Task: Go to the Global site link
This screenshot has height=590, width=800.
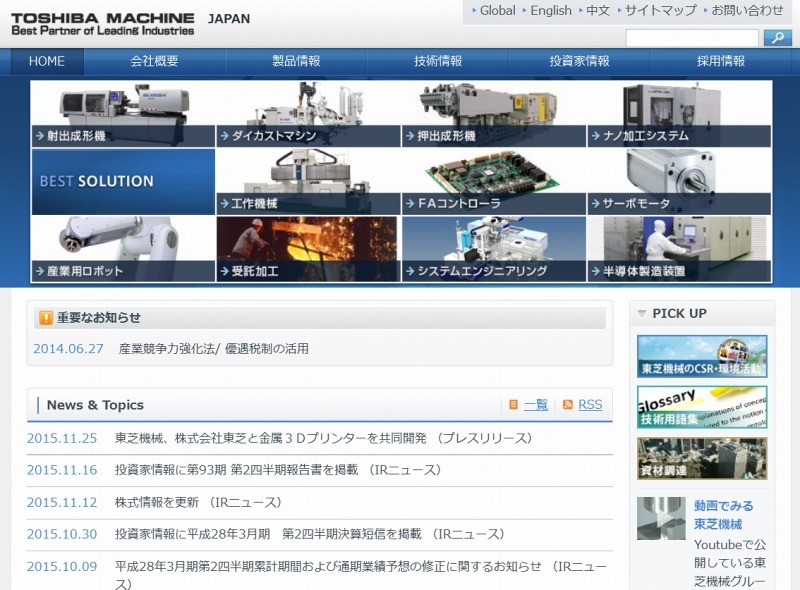Action: [x=497, y=11]
